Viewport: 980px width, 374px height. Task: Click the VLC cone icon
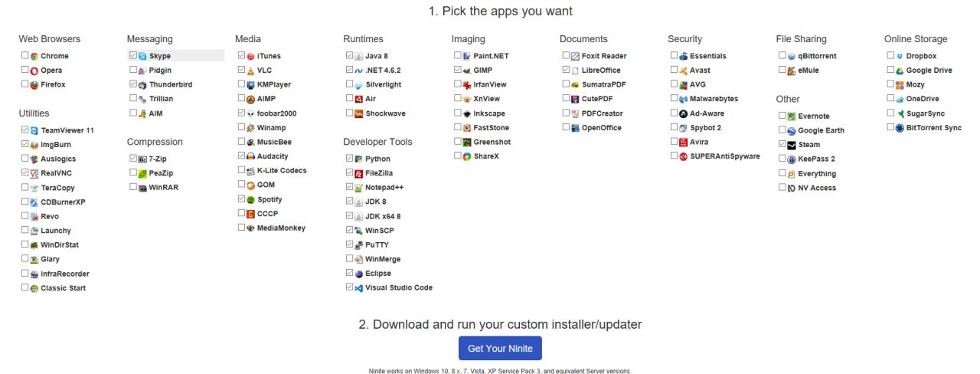[x=250, y=71]
